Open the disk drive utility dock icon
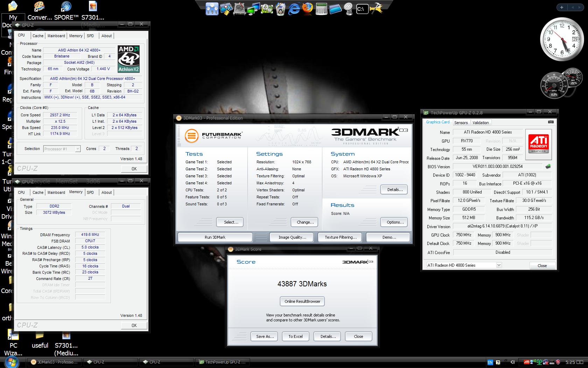Screen dimensions: 588x368 (x=239, y=9)
